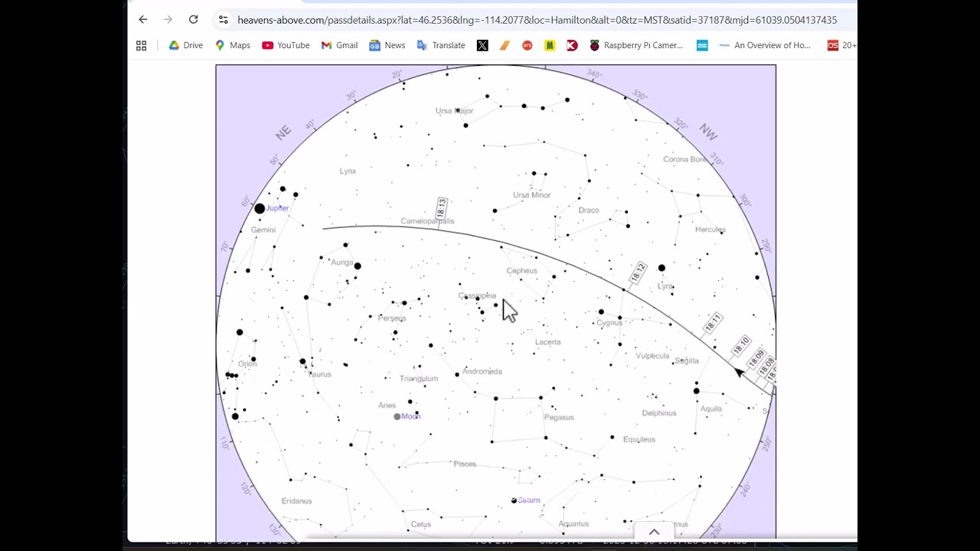Viewport: 980px width, 551px height.
Task: Click the Moon label on sky chart
Action: pyautogui.click(x=411, y=416)
